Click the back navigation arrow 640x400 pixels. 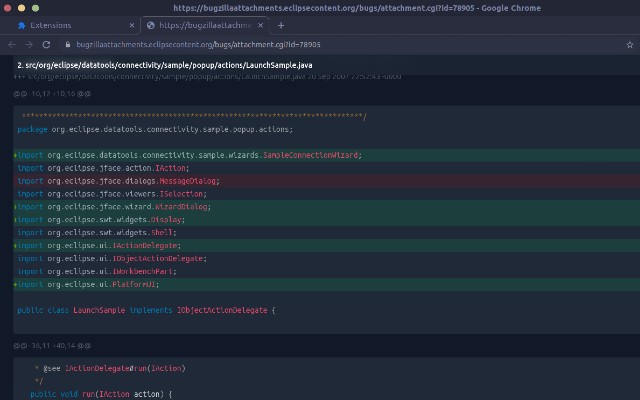(x=12, y=45)
